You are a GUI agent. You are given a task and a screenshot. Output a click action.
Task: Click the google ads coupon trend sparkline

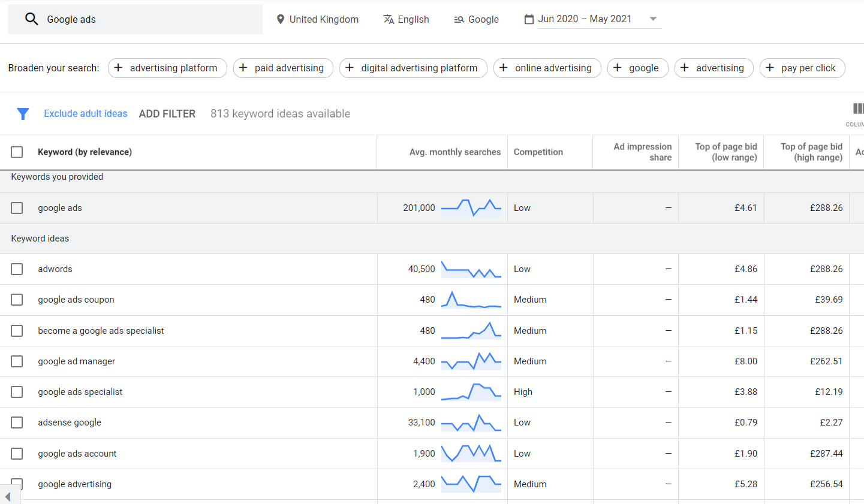tap(471, 300)
